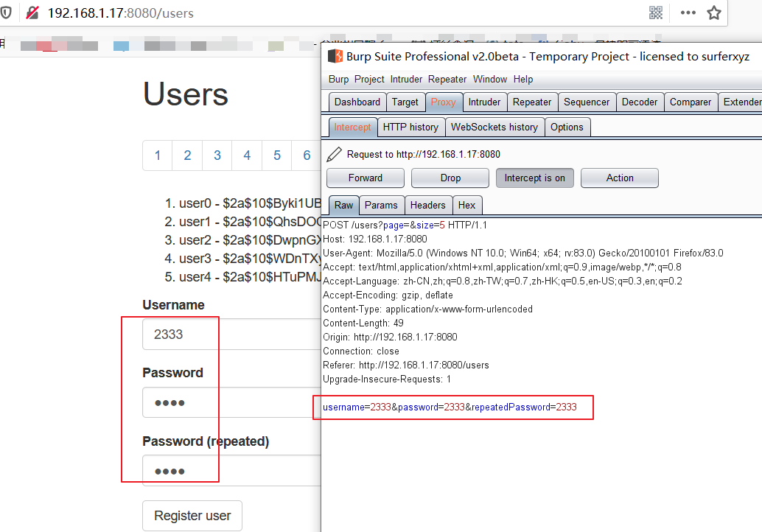The height and width of the screenshot is (532, 762).
Task: Open the HTTP history sub-tab
Action: coord(410,127)
